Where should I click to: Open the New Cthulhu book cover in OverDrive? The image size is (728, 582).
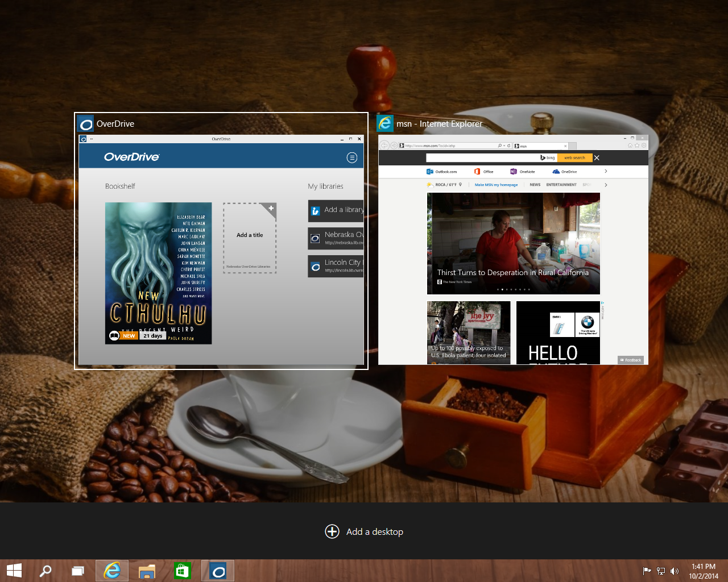[x=159, y=273]
